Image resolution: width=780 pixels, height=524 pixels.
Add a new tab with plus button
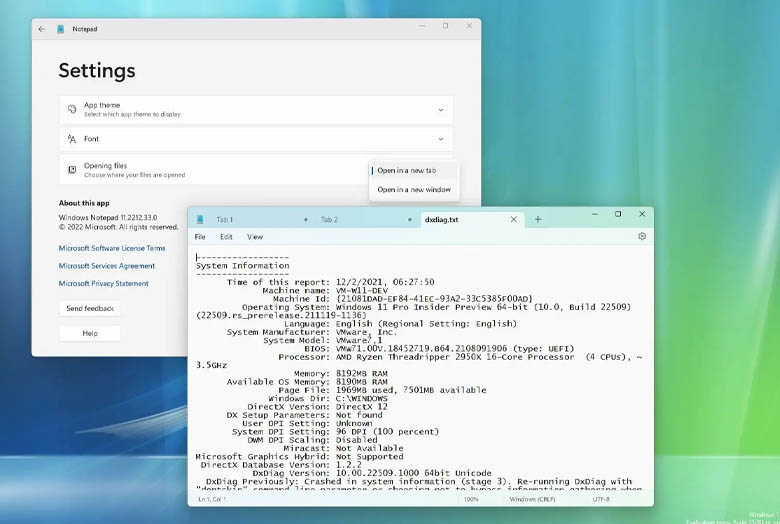tap(538, 219)
